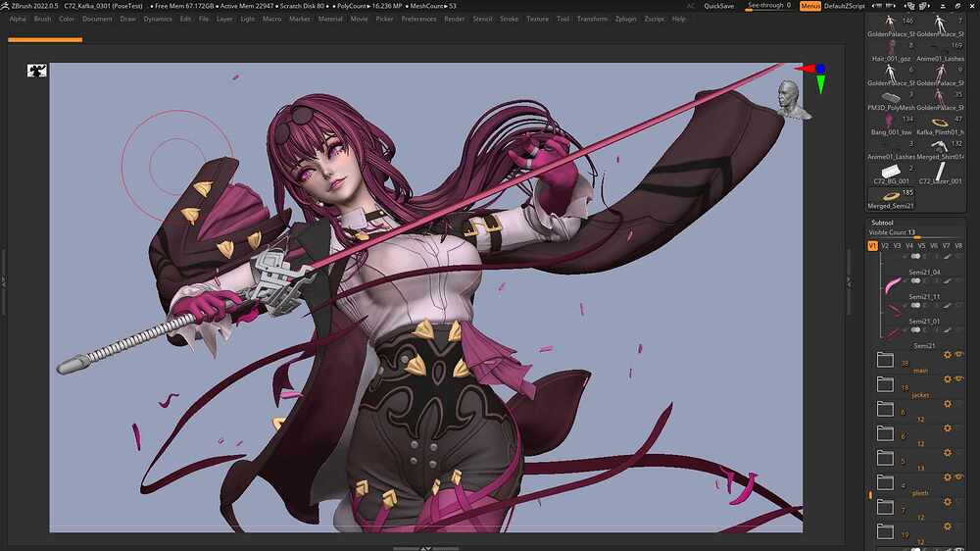Select the V5 visibility set button
Viewport: 980px width, 551px height.
(921, 246)
